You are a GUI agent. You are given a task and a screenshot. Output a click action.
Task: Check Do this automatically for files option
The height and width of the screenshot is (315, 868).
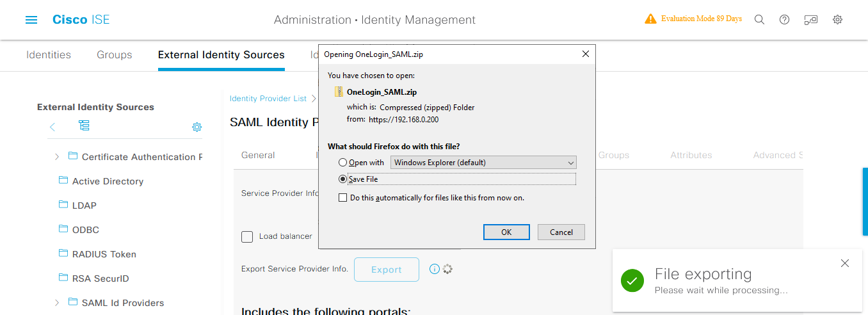tap(343, 198)
